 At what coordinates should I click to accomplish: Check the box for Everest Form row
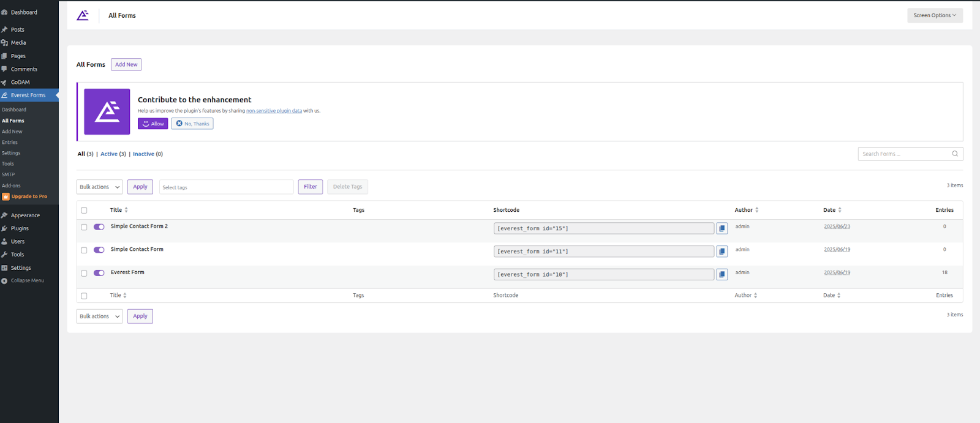click(x=84, y=273)
